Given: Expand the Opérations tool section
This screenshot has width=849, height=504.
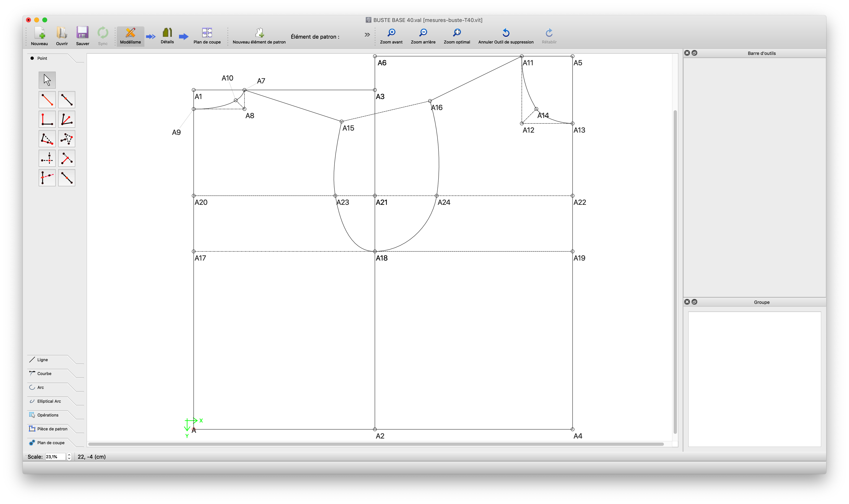Looking at the screenshot, I should [x=48, y=415].
